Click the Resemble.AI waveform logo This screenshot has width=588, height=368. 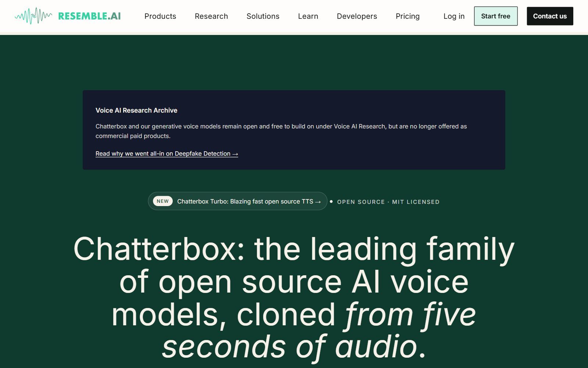pyautogui.click(x=68, y=16)
